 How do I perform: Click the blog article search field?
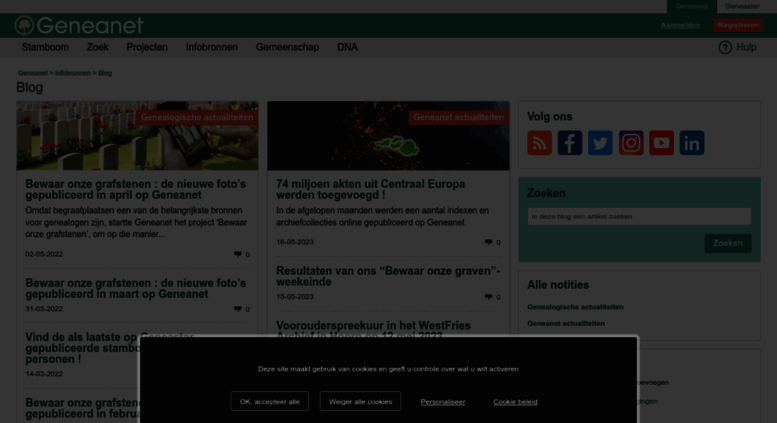(639, 216)
